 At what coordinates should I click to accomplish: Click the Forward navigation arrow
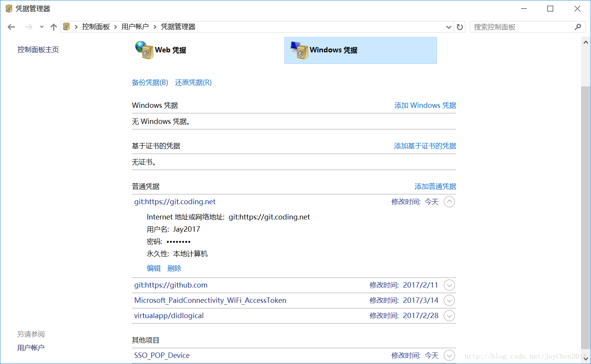[x=29, y=27]
